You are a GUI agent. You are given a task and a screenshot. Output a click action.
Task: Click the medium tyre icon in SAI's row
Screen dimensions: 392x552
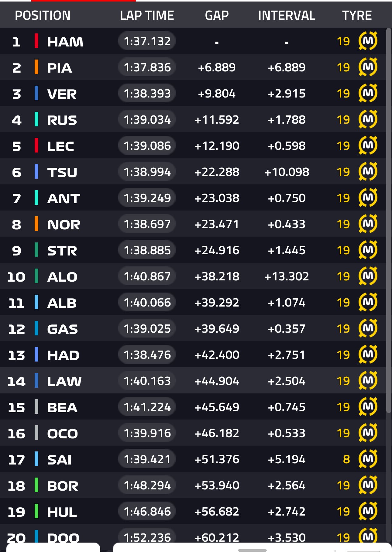point(368,459)
